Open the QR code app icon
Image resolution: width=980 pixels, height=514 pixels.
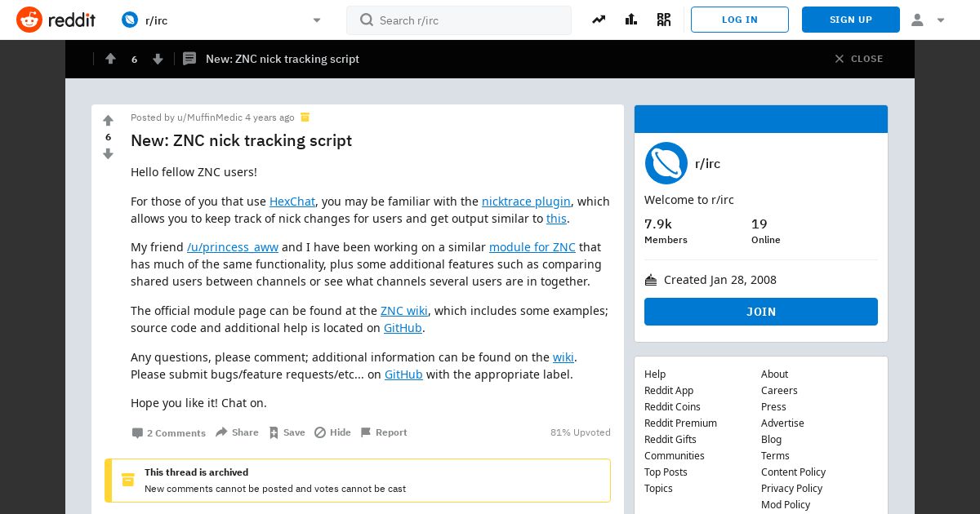tap(663, 20)
